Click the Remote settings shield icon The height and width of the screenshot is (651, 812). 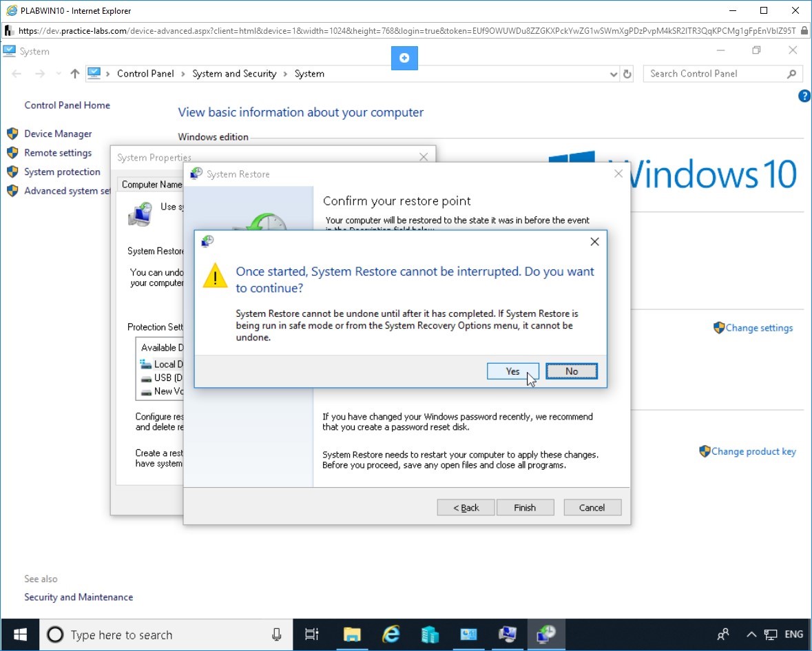click(12, 153)
